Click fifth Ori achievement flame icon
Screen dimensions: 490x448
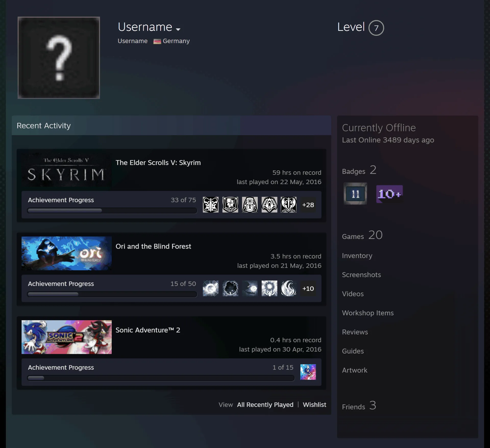[x=289, y=288]
